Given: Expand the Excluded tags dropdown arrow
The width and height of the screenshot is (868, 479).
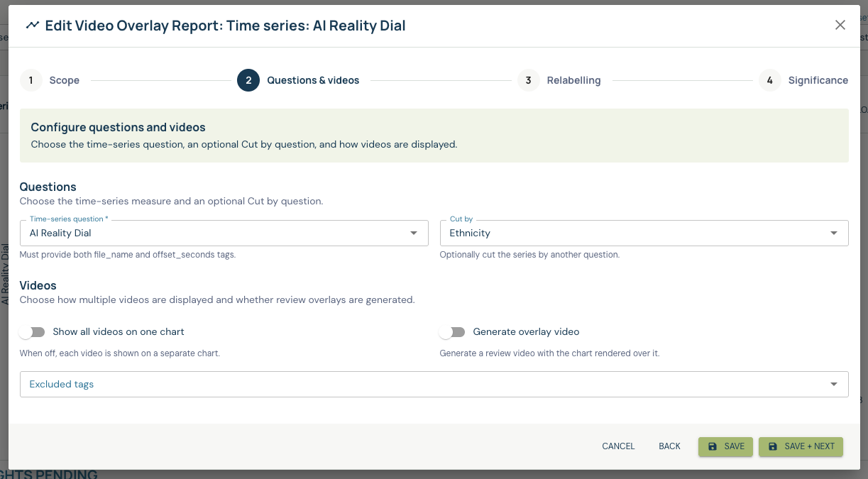Looking at the screenshot, I should coord(834,385).
